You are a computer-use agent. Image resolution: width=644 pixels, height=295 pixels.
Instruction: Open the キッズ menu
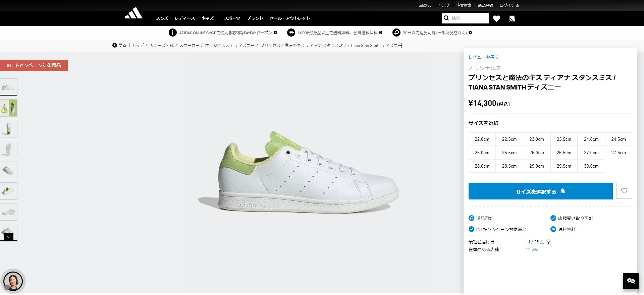point(208,18)
